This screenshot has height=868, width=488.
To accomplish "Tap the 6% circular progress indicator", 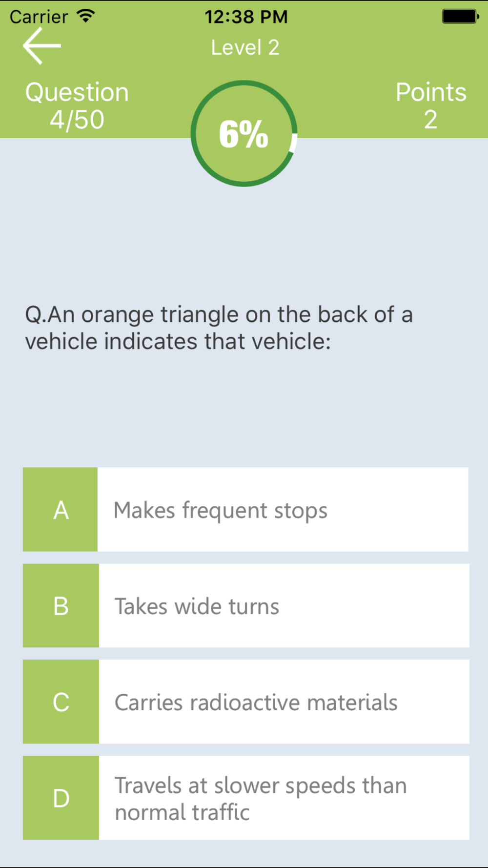I will (244, 133).
